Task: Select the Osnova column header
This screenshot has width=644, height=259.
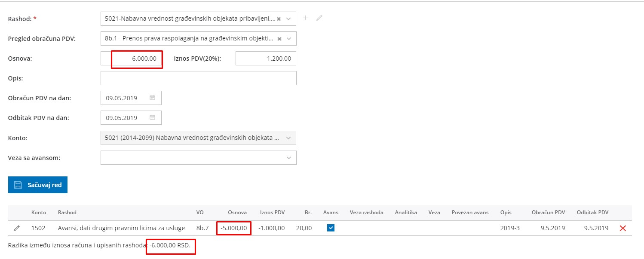Action: point(237,213)
